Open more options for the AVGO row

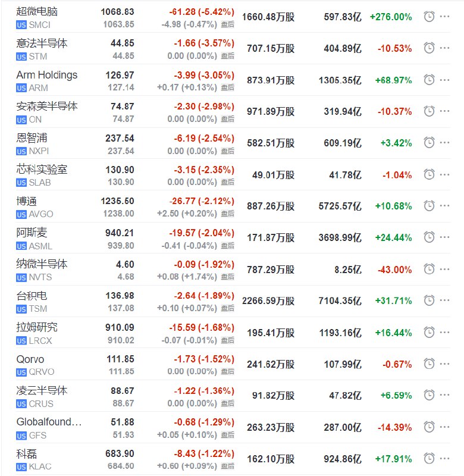(444, 206)
